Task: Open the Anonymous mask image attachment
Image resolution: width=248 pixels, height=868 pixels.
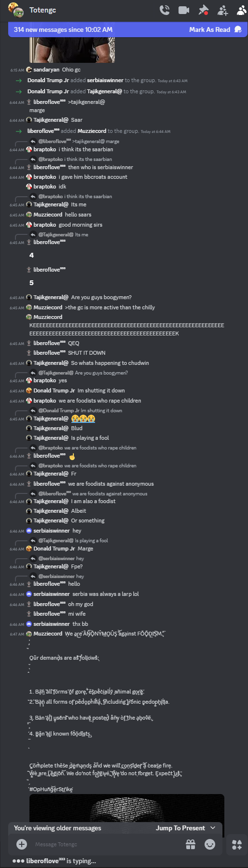Action: [x=126, y=808]
